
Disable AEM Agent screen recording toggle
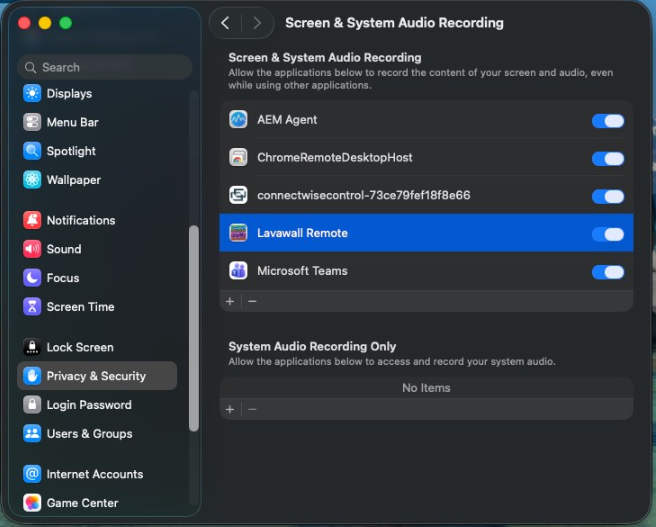pos(608,121)
